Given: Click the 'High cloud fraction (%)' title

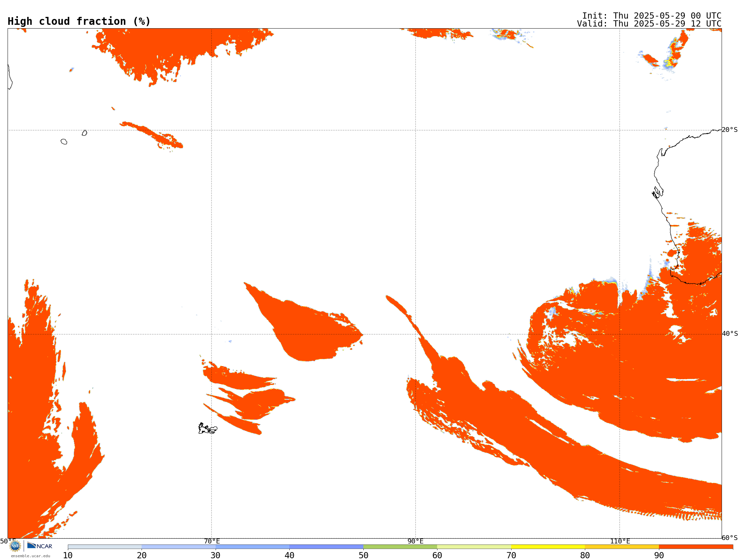Looking at the screenshot, I should pyautogui.click(x=79, y=21).
